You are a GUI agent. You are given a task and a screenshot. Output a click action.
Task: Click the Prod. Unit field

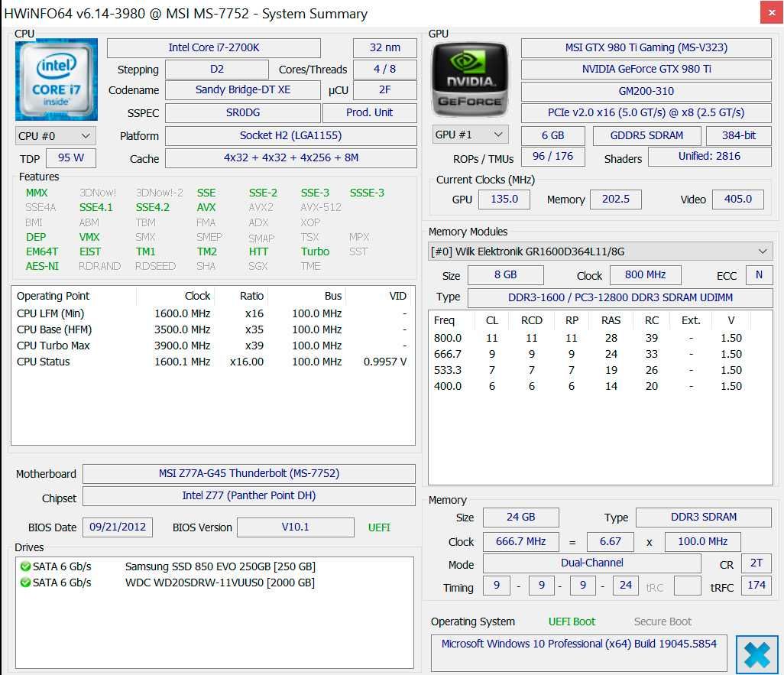click(x=370, y=112)
